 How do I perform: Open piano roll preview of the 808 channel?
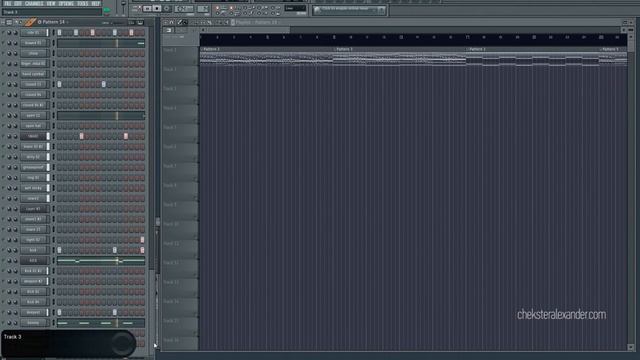(x=101, y=260)
